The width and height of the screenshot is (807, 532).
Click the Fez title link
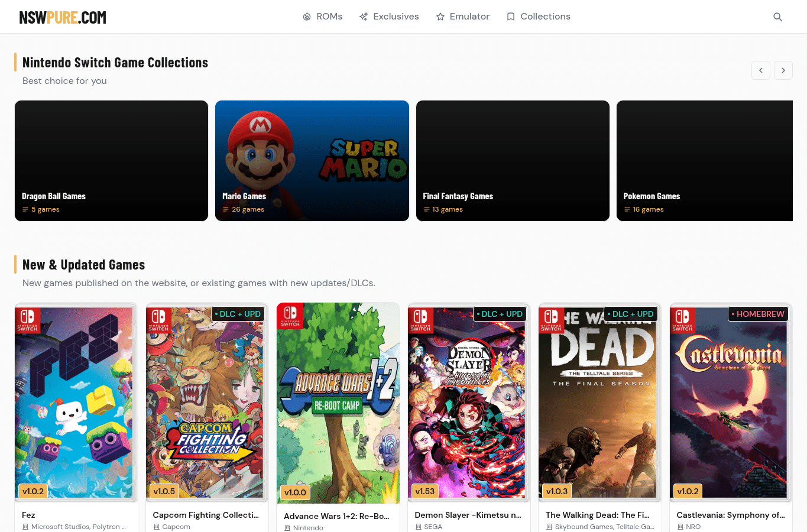28,515
